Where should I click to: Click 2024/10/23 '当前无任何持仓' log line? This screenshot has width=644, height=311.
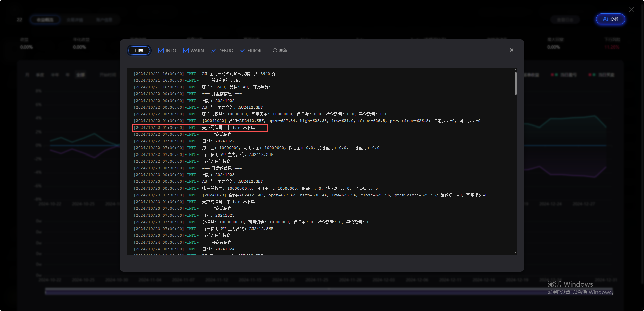tap(182, 235)
